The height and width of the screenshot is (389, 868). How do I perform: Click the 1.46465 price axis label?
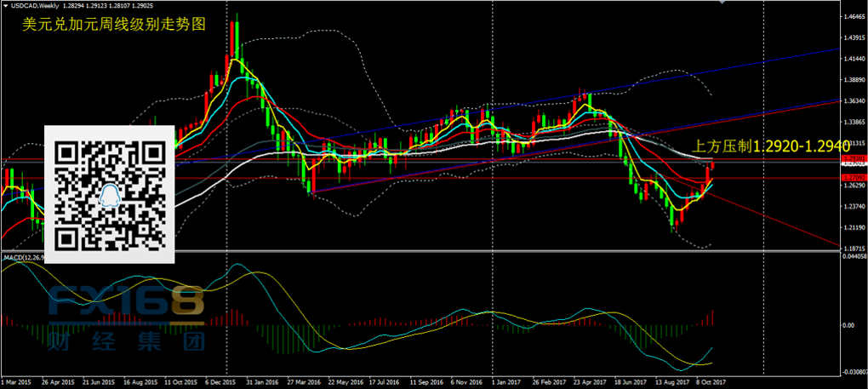click(x=853, y=17)
